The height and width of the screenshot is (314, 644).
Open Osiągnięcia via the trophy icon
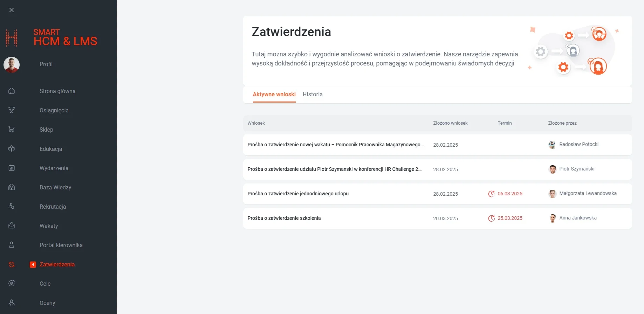(12, 110)
